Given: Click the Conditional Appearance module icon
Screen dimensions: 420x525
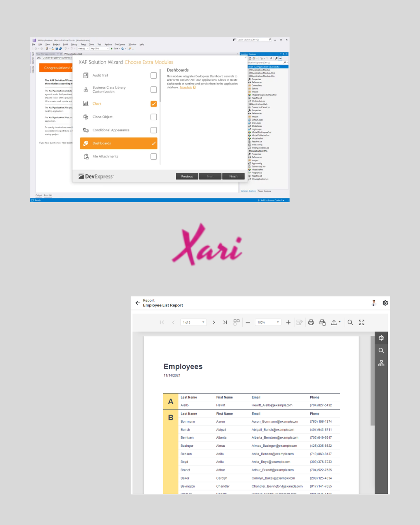Looking at the screenshot, I should click(x=86, y=130).
